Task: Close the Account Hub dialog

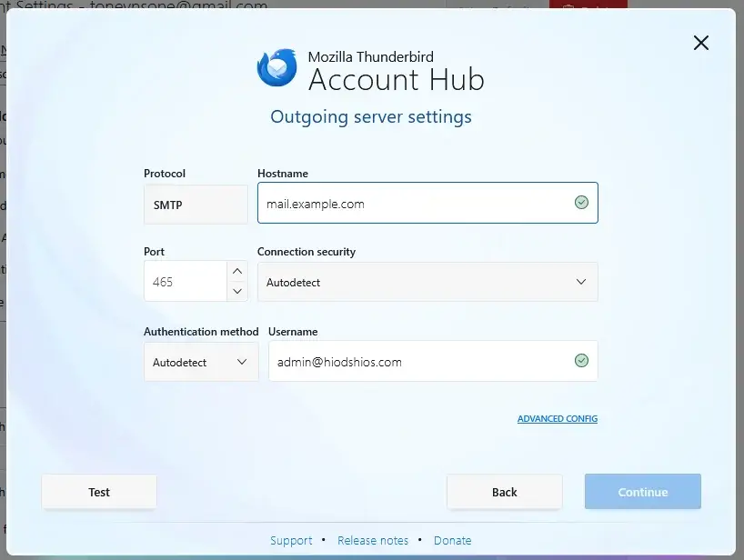Action: click(700, 43)
